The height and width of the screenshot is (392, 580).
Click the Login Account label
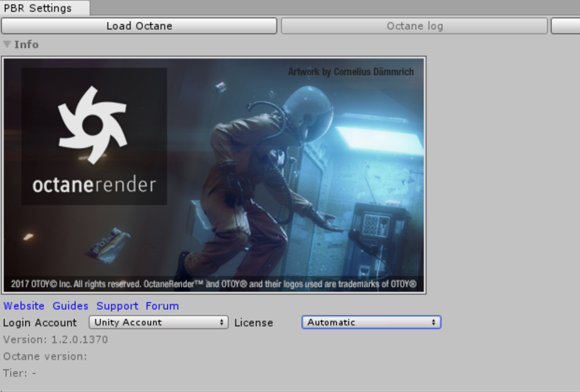coord(40,322)
